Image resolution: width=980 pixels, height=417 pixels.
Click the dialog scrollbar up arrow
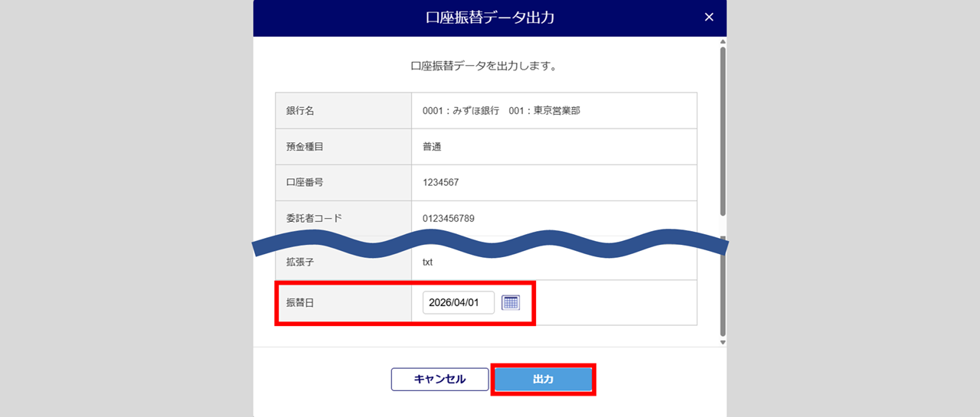722,43
